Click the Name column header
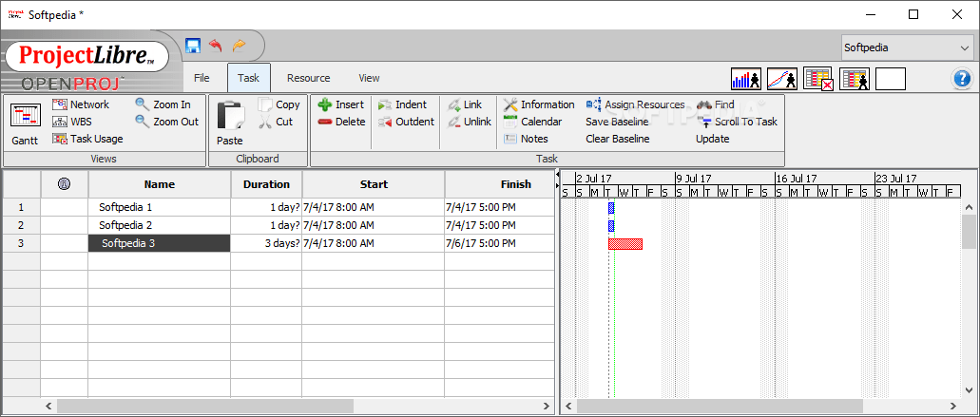This screenshot has height=417, width=980. pyautogui.click(x=160, y=184)
